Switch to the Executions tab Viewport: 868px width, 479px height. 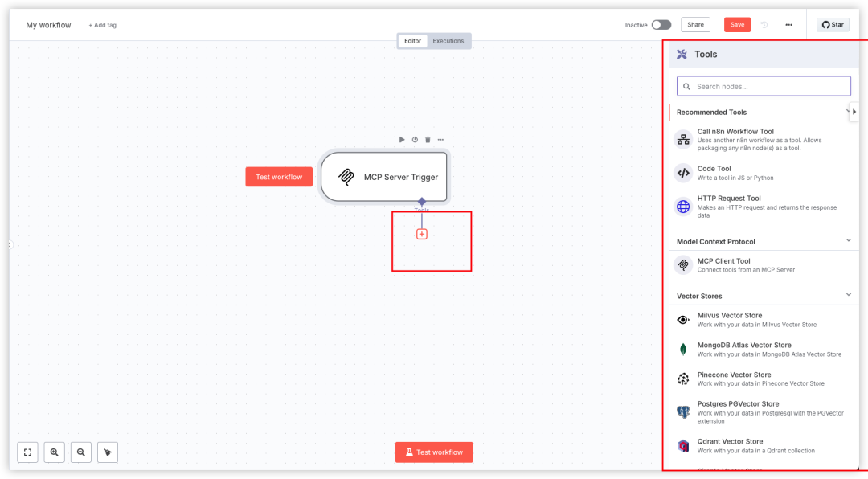448,41
